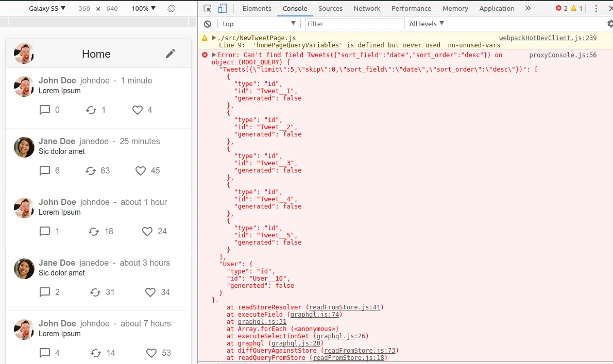
Task: Click retweet icon on Jane Doe's 25 minutes tweet
Action: [x=91, y=170]
